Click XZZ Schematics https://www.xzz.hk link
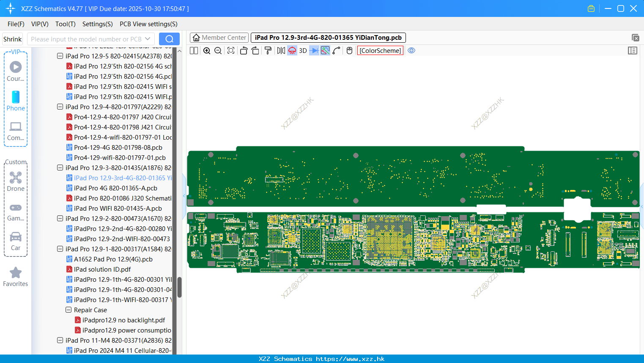Image resolution: width=644 pixels, height=363 pixels. 322,359
